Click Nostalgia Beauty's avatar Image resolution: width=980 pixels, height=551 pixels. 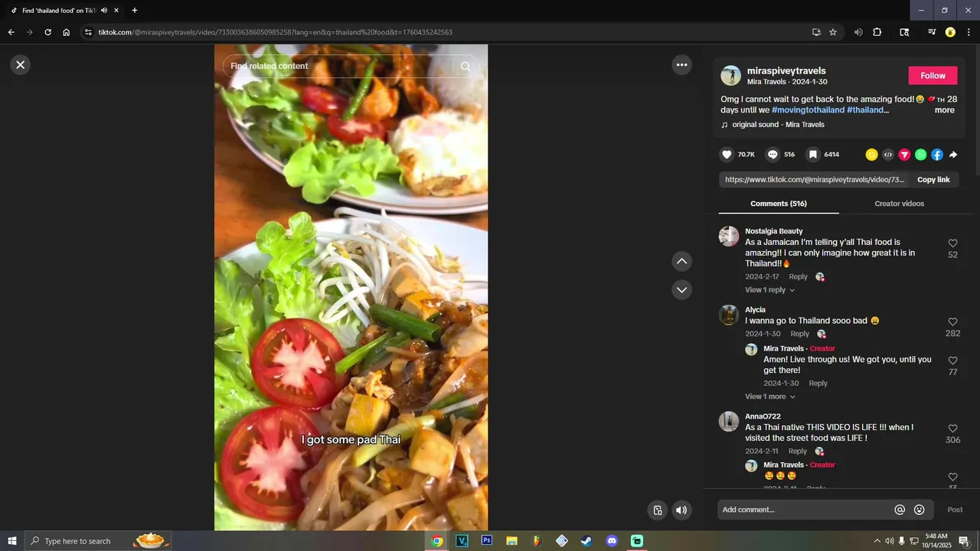tap(729, 236)
